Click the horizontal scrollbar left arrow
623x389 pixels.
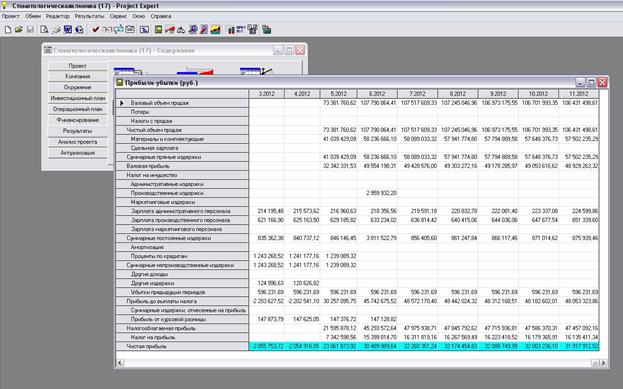click(x=120, y=363)
